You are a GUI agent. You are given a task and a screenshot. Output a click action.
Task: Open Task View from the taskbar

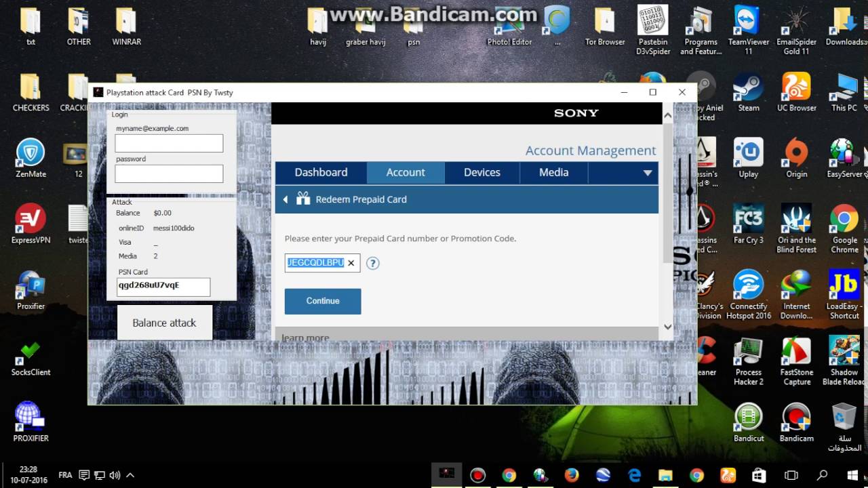coord(791,475)
